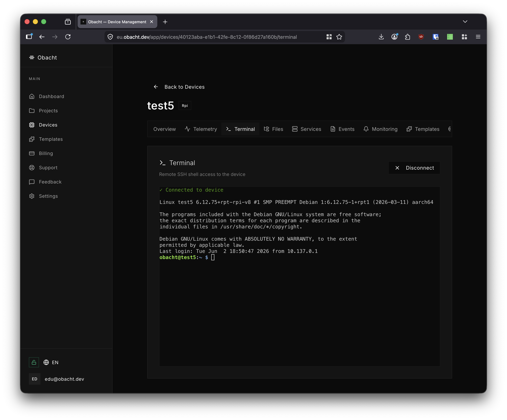
Task: Open the edu@obacht.dev account menu
Action: coord(57,379)
